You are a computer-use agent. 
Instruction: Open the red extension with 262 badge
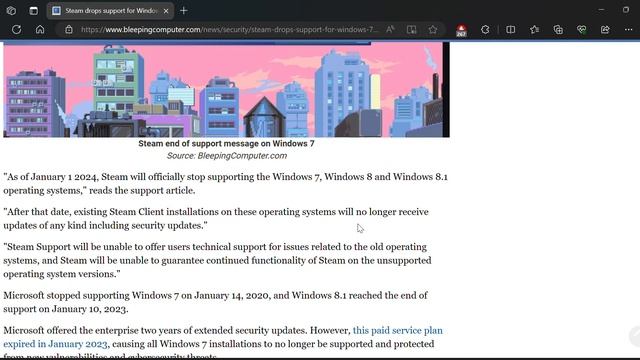click(x=461, y=30)
